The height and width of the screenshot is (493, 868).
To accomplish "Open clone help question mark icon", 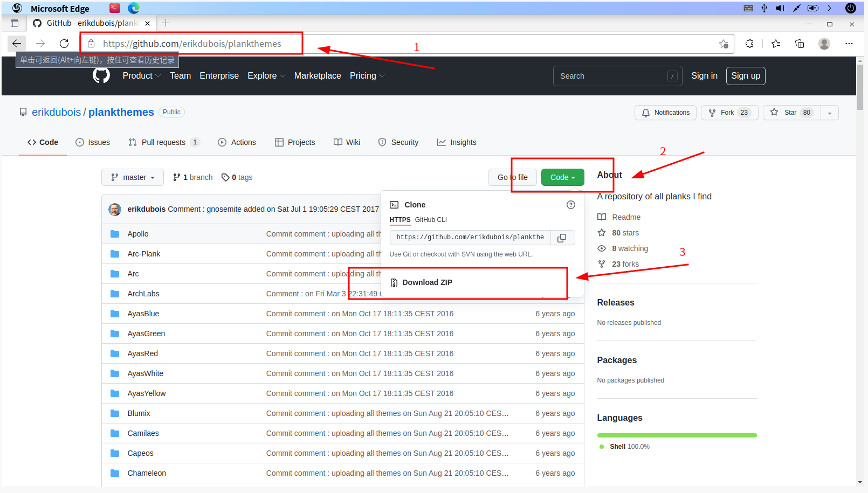I will (x=571, y=205).
